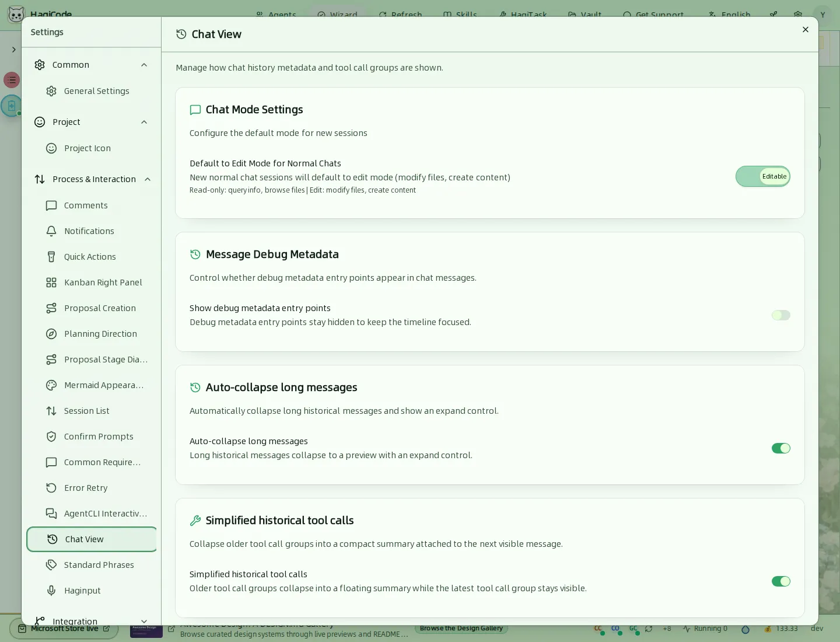Viewport: 840px width, 642px height.
Task: Open AgentCLI Interactive settings item
Action: tap(92, 514)
